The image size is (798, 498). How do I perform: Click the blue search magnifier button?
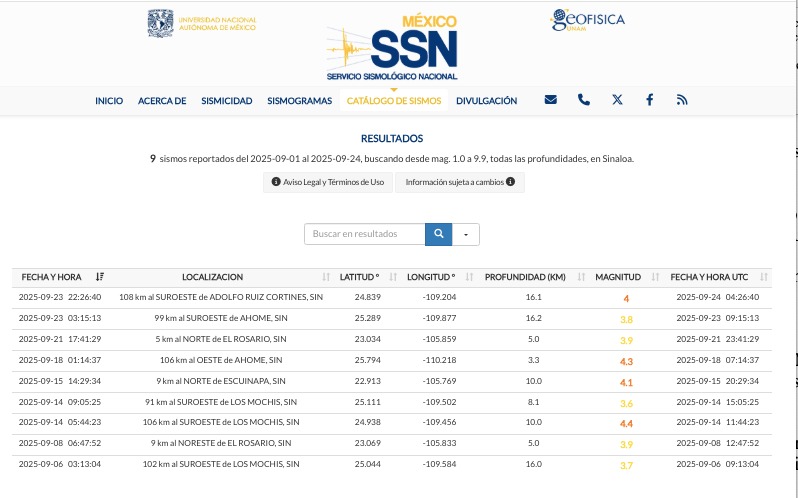click(438, 234)
